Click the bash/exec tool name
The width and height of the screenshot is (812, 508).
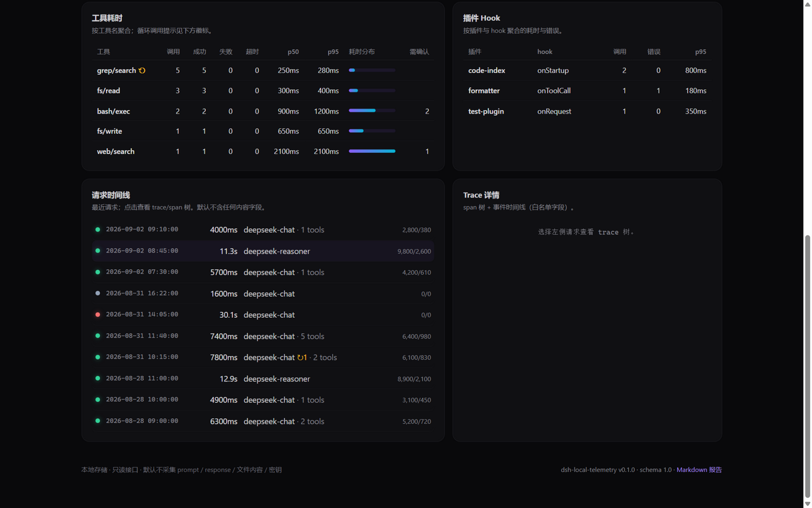113,111
